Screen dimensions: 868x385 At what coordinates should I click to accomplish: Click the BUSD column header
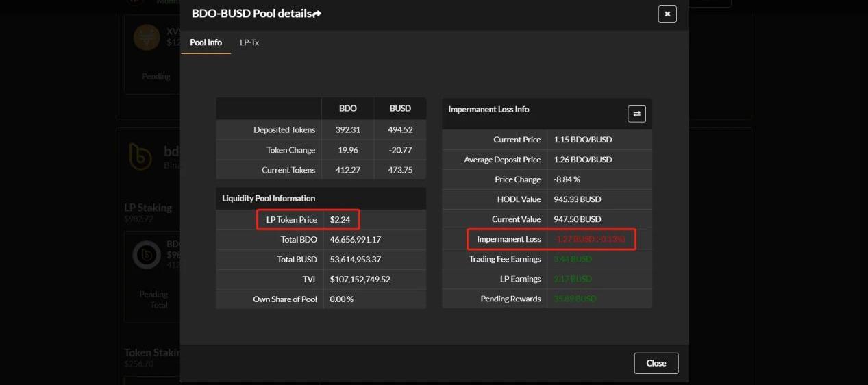(x=400, y=108)
